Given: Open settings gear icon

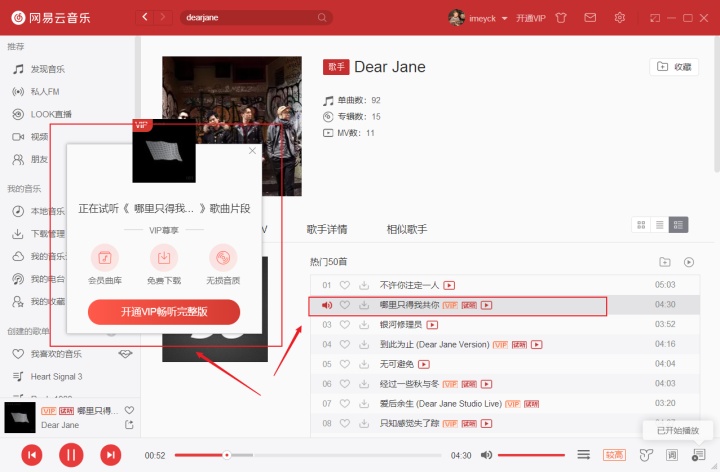Looking at the screenshot, I should pyautogui.click(x=619, y=17).
